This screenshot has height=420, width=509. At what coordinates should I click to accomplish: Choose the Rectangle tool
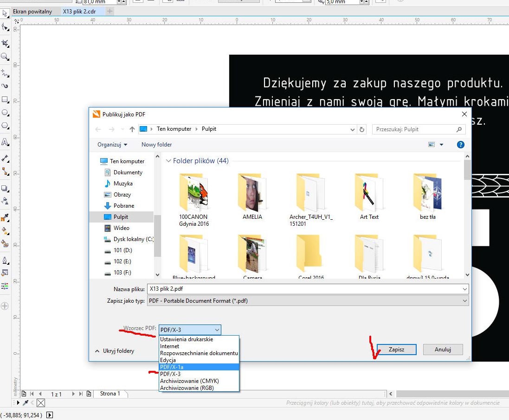pos(5,100)
